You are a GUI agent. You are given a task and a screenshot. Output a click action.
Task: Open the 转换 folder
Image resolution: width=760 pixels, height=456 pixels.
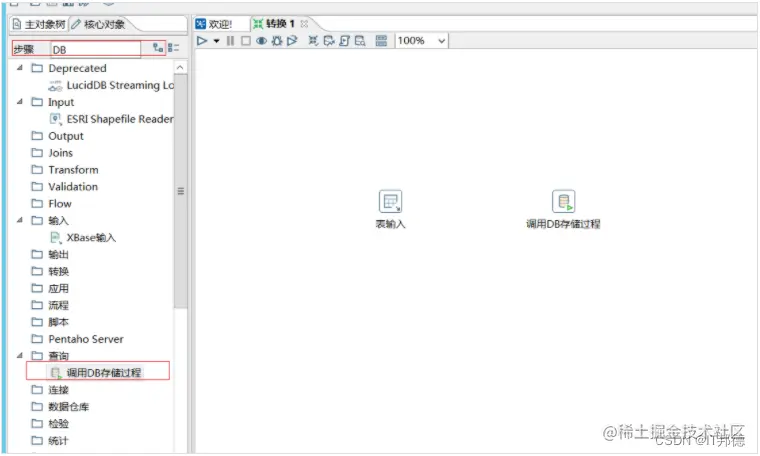(50, 271)
